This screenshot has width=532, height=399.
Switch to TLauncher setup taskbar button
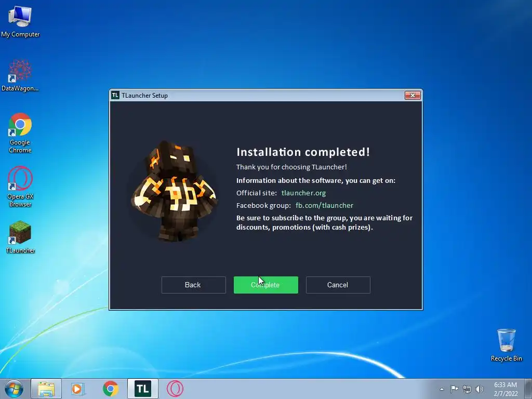click(143, 389)
